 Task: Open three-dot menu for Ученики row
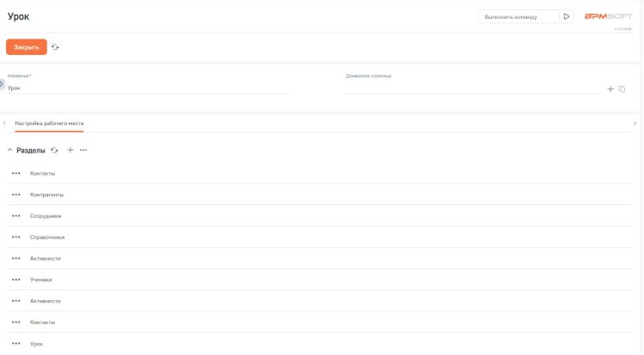pos(16,280)
